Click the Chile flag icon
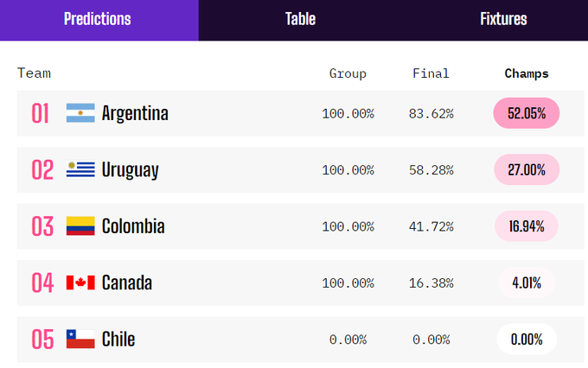This screenshot has height=368, width=588. click(x=80, y=339)
